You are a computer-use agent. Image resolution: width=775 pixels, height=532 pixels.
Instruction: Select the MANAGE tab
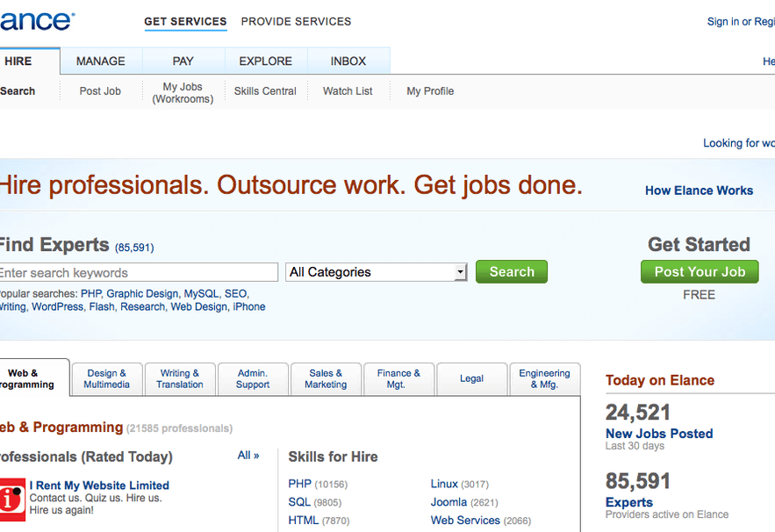(x=101, y=61)
